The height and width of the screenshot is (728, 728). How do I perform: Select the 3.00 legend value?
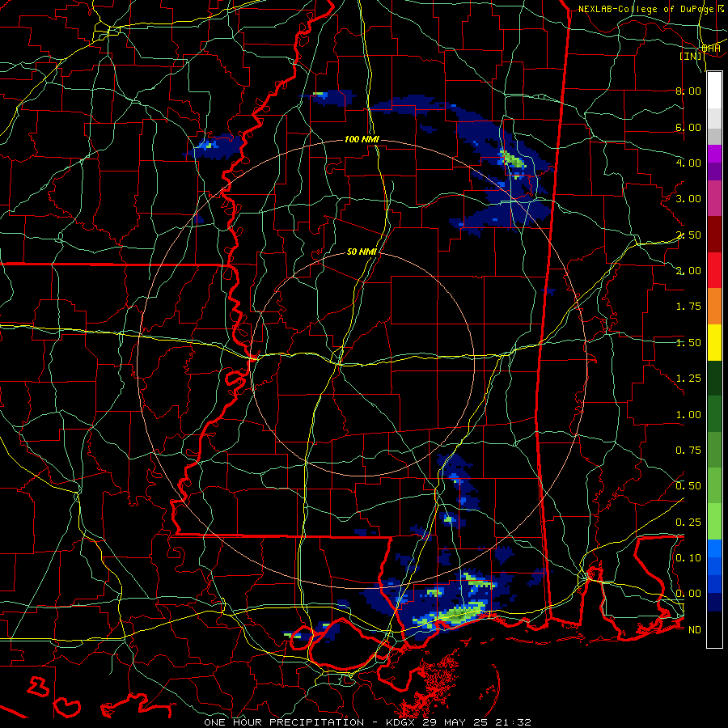tap(688, 199)
